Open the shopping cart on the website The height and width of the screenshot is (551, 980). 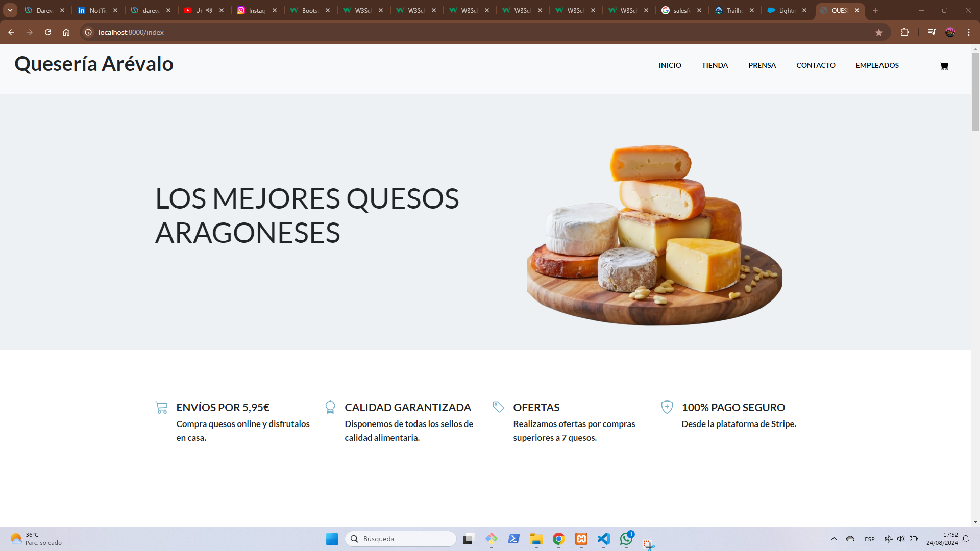point(944,66)
